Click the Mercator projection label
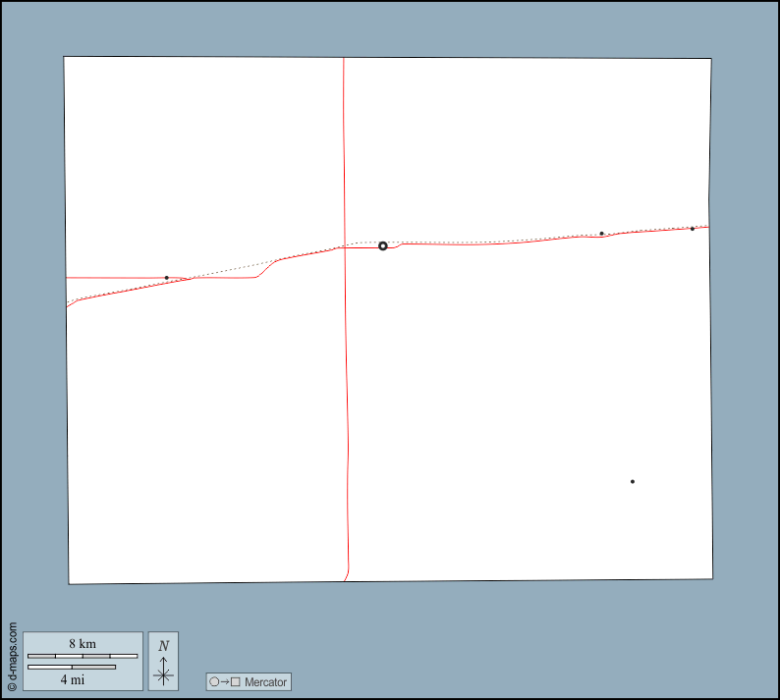The image size is (780, 700). click(265, 682)
